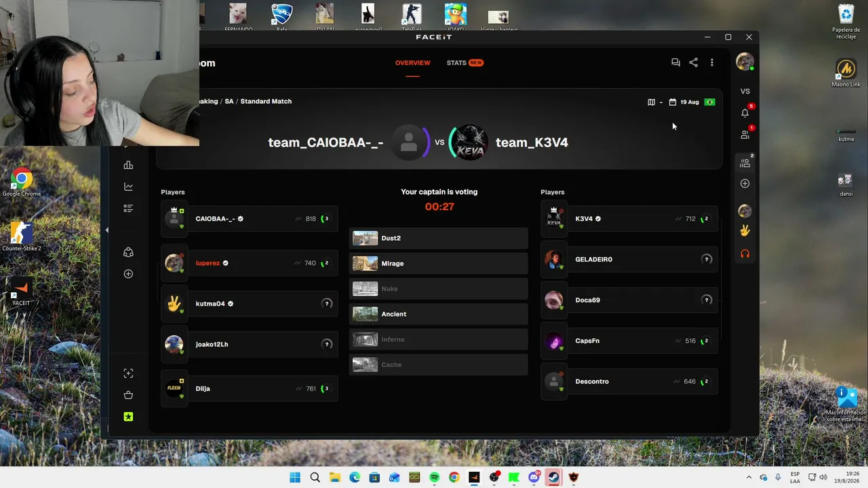Open K3V4 player card
The image size is (868, 488).
click(629, 219)
